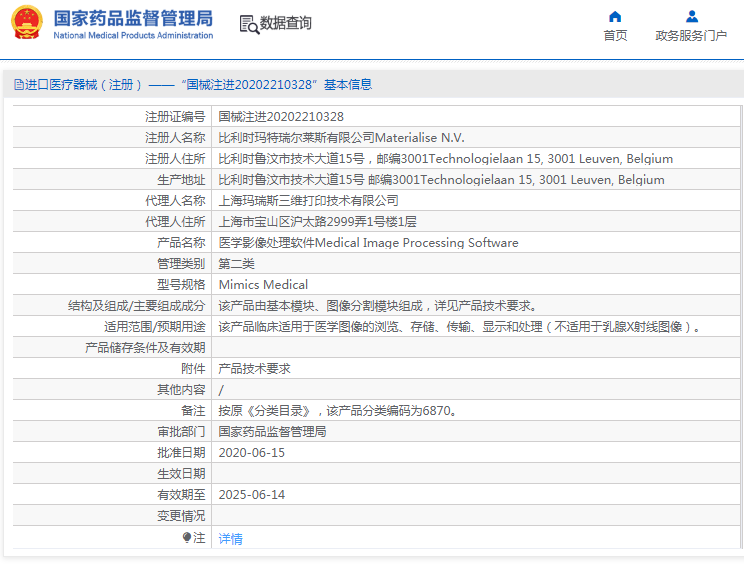
Task: Click the 产品储存条件及有效期 label
Action: [x=145, y=348]
